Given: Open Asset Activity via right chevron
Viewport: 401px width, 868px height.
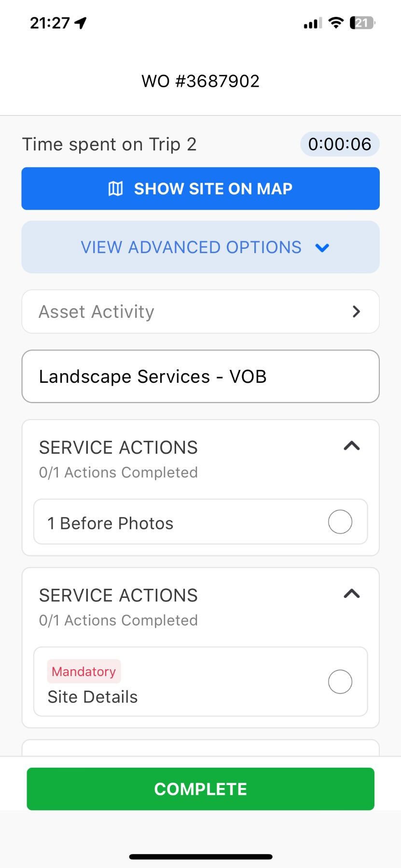Looking at the screenshot, I should click(356, 312).
